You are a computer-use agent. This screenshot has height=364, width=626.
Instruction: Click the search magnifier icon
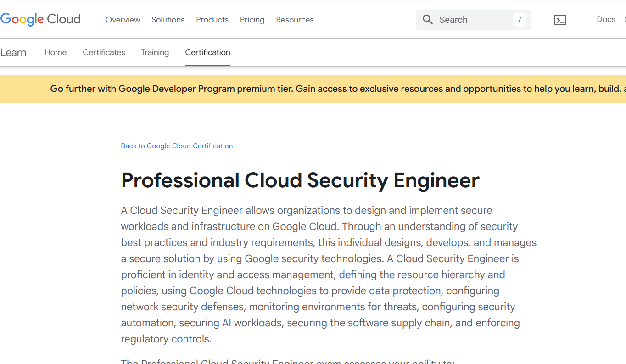[x=428, y=20]
